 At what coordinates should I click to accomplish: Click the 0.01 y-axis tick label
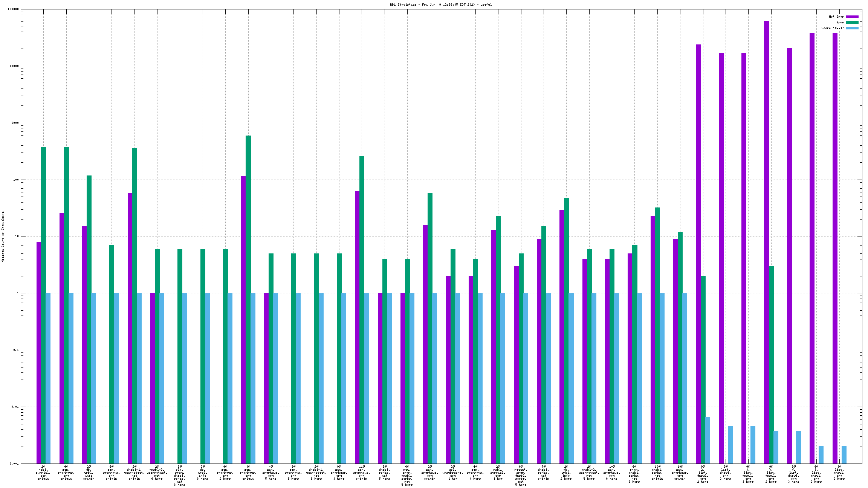point(14,407)
